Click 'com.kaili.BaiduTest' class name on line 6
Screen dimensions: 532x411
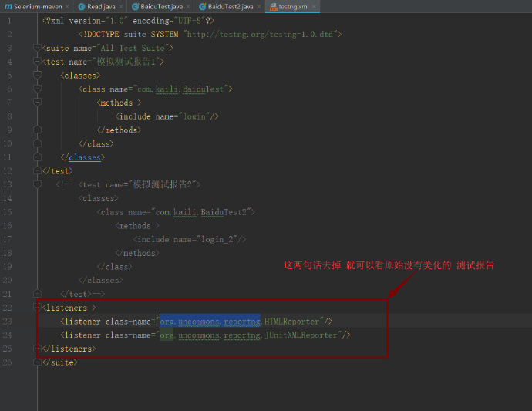pyautogui.click(x=180, y=89)
